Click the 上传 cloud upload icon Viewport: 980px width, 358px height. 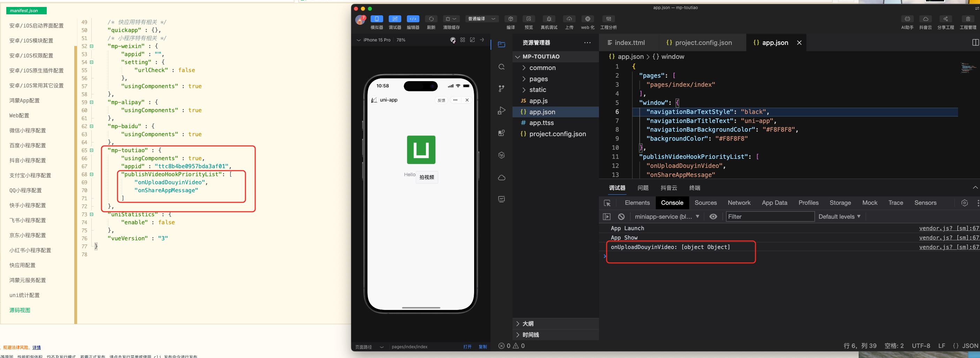click(x=569, y=19)
